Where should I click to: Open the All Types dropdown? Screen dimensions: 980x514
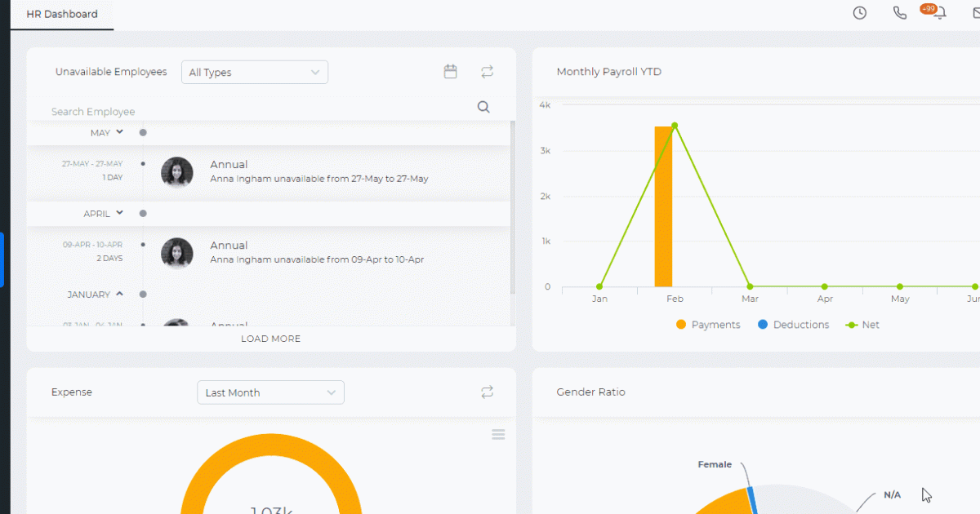255,72
